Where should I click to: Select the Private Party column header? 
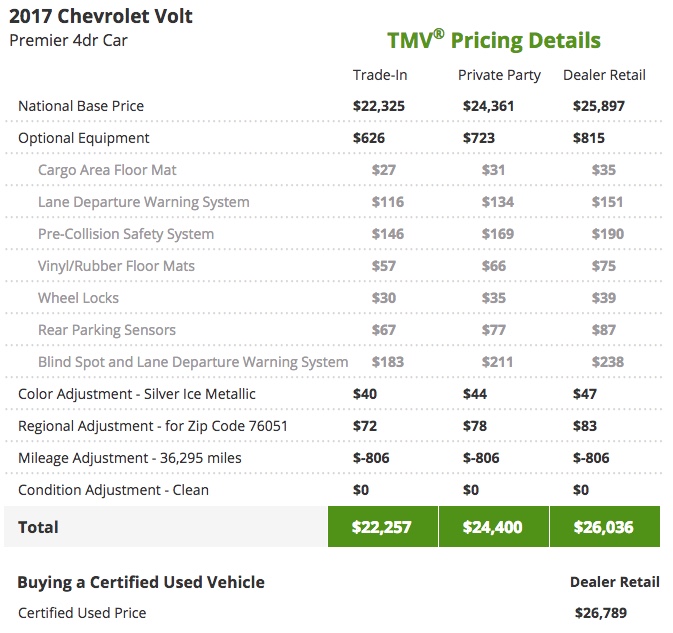[499, 75]
